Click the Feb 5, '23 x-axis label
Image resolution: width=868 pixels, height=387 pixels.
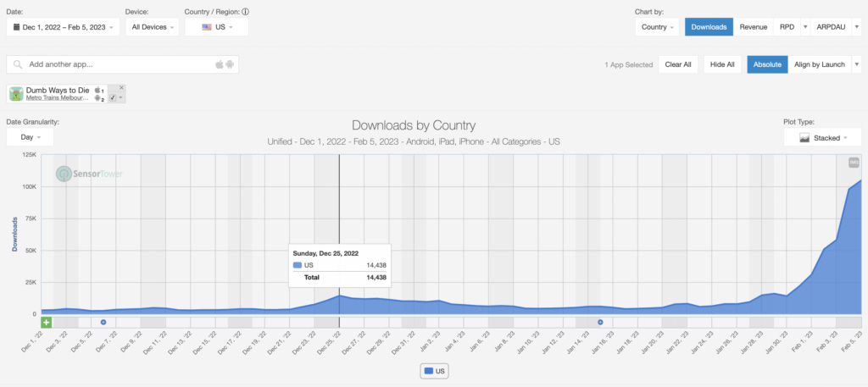tap(850, 343)
